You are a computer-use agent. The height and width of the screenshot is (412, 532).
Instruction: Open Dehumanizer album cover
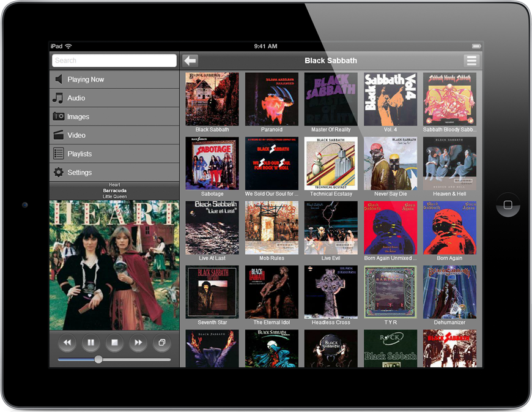point(449,292)
